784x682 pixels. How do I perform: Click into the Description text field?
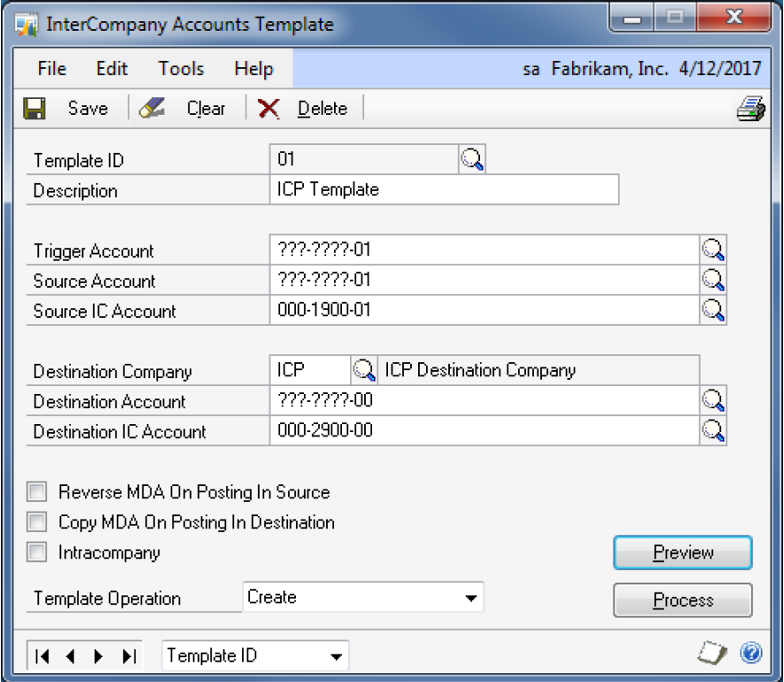click(x=444, y=190)
